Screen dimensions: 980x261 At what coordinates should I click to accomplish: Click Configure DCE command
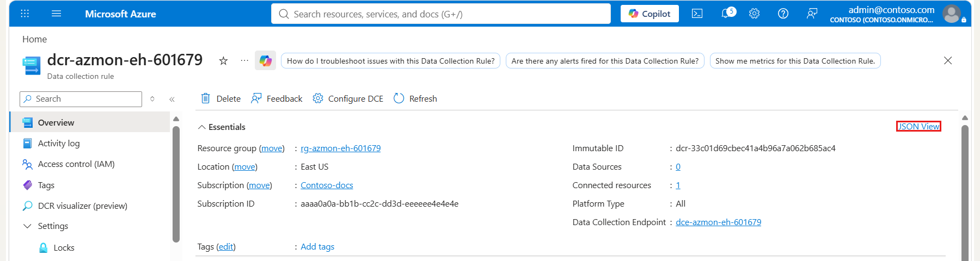pyautogui.click(x=348, y=98)
